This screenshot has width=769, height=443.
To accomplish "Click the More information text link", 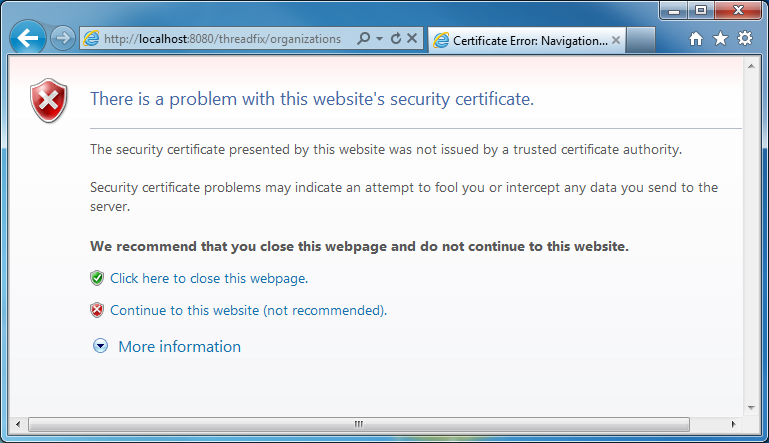I will coord(179,346).
